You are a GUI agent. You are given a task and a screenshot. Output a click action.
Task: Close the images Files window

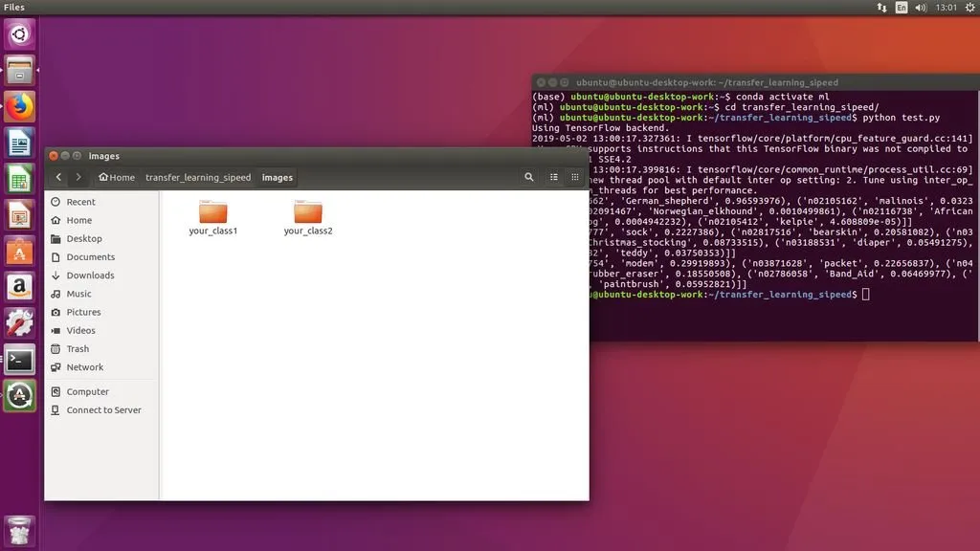(x=54, y=156)
